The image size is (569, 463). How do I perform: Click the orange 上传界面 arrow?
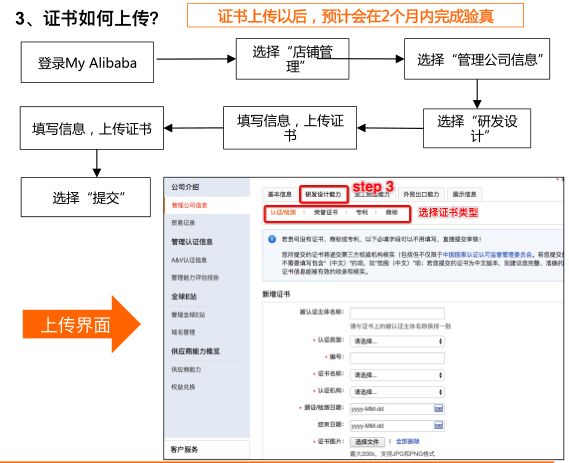click(x=81, y=324)
